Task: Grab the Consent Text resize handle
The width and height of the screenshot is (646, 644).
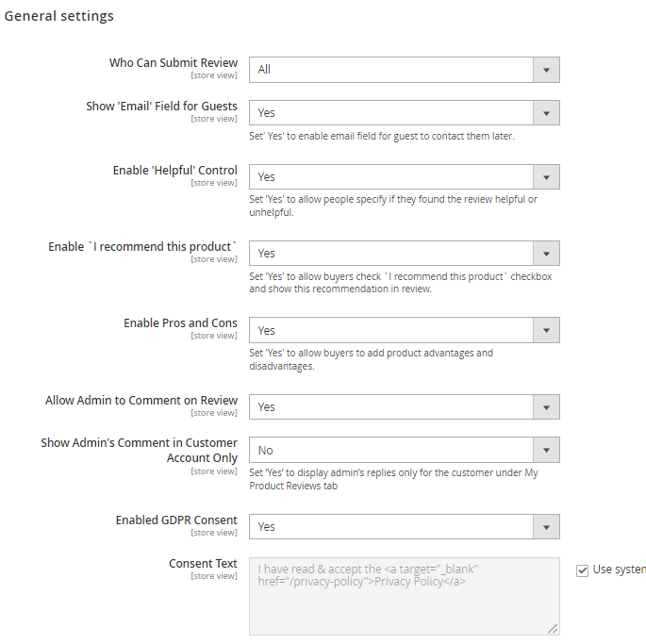Action: tap(553, 629)
